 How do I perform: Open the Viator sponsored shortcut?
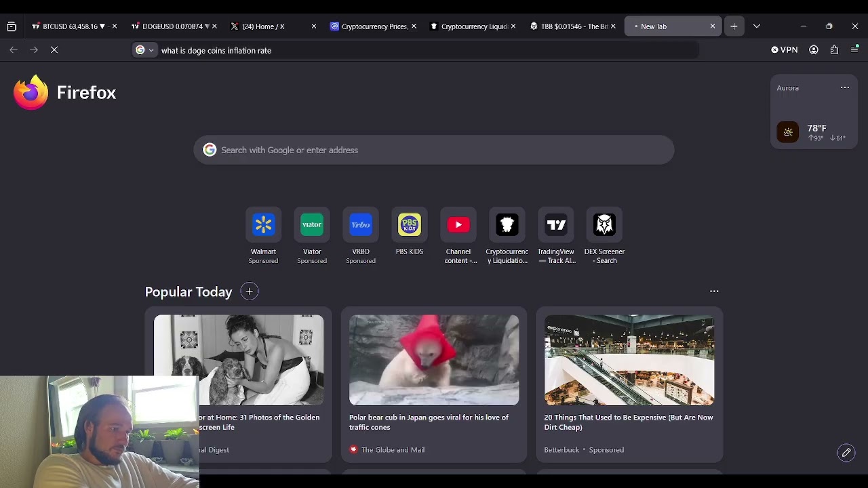pyautogui.click(x=312, y=236)
